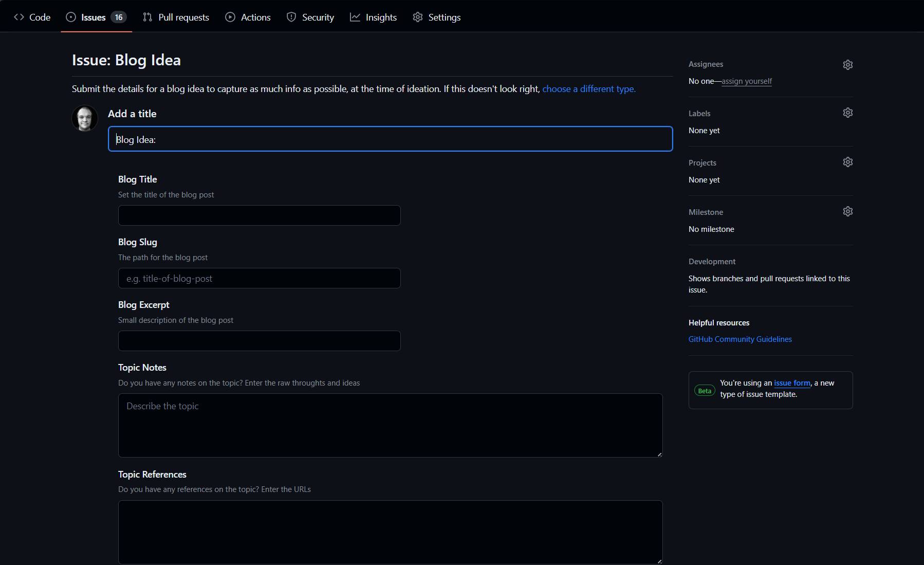Open the Assignees settings gear

847,64
